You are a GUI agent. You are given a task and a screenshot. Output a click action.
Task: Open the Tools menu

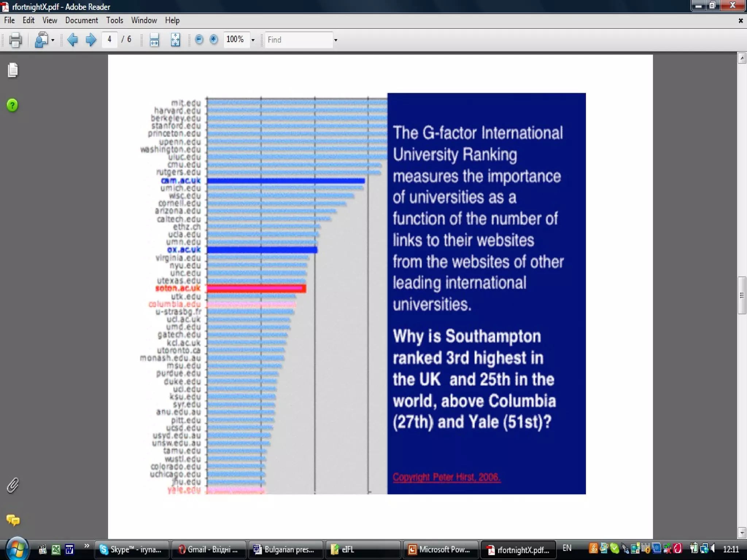[x=115, y=20]
